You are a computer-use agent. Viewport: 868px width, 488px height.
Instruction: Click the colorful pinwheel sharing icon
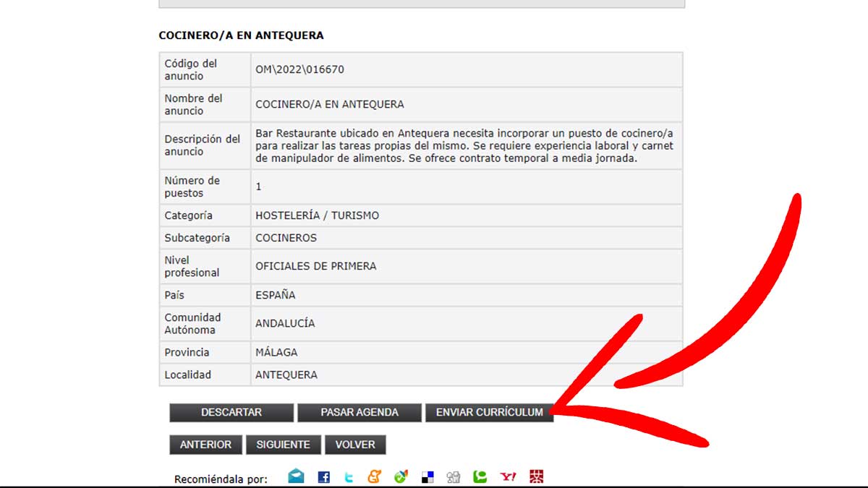point(401,476)
